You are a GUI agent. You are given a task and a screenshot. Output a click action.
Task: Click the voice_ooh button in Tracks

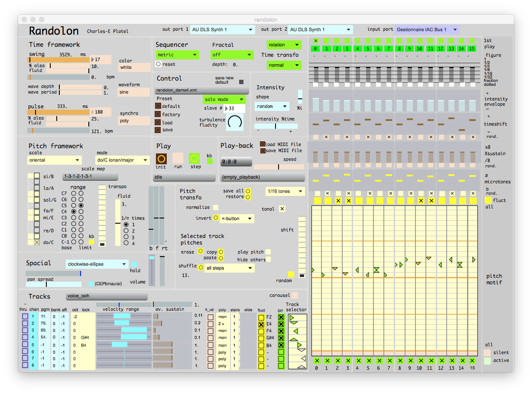pos(107,296)
